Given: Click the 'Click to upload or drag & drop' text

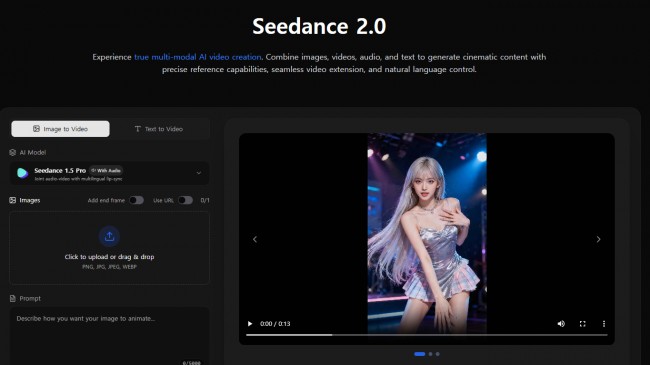Looking at the screenshot, I should [x=109, y=257].
